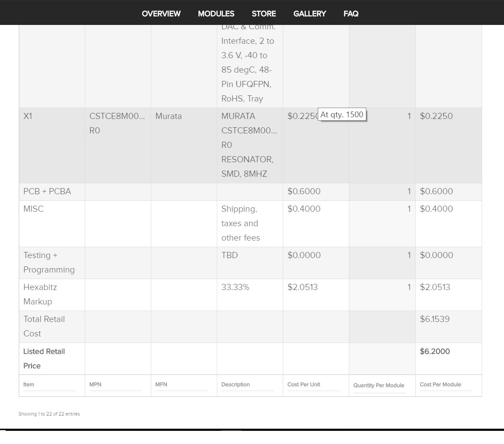Click PCB + PCBA cost per module $0.6000
Viewport: 504px width, 444px height.
coord(436,192)
